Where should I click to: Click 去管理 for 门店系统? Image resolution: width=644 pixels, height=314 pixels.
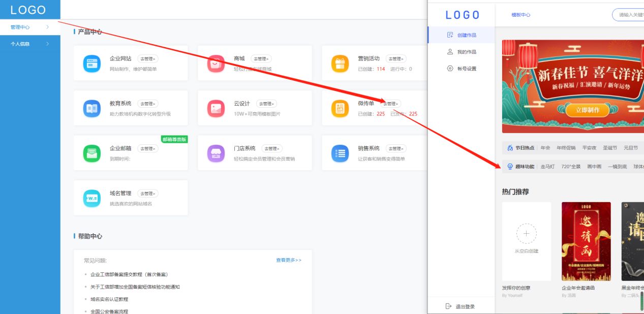(272, 148)
